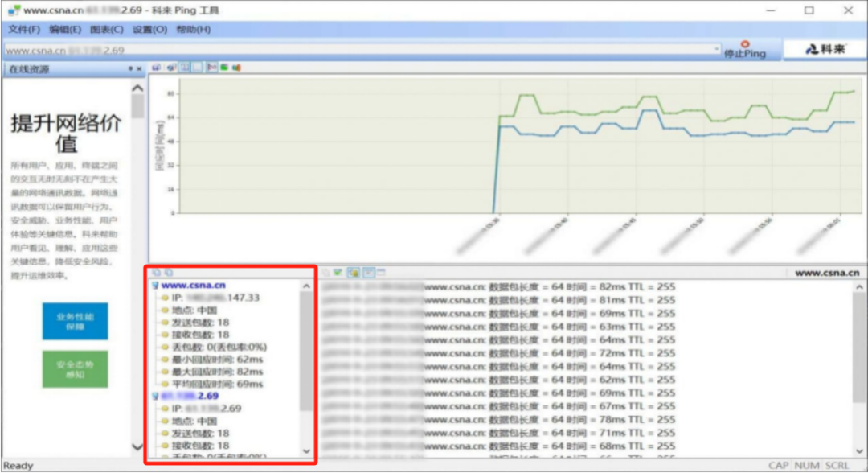Select the log line with 82ms
Image resolution: width=868 pixels, height=473 pixels.
[x=498, y=287]
